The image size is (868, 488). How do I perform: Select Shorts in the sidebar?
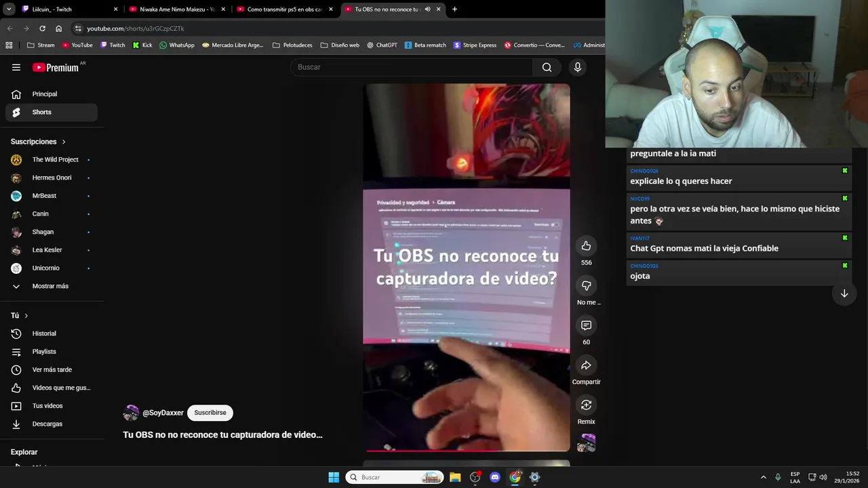[x=52, y=112]
